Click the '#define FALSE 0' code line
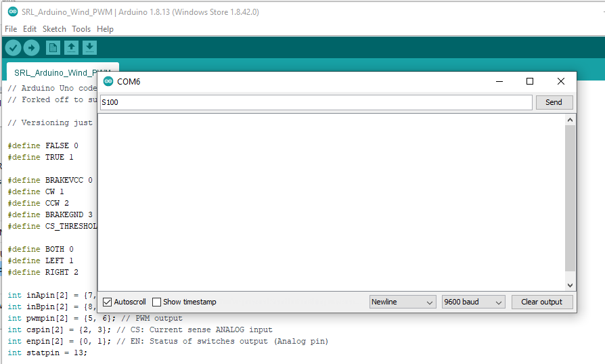Viewport: 605px width, 364px height. pyautogui.click(x=43, y=145)
